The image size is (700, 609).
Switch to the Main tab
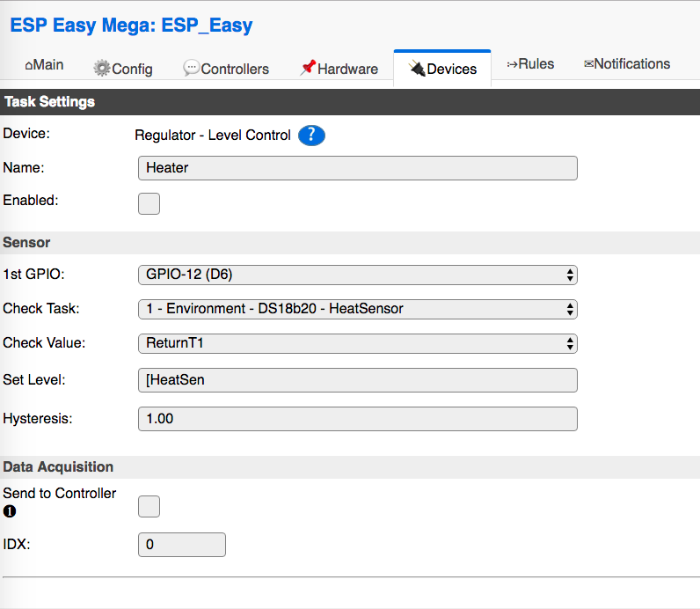coord(44,65)
